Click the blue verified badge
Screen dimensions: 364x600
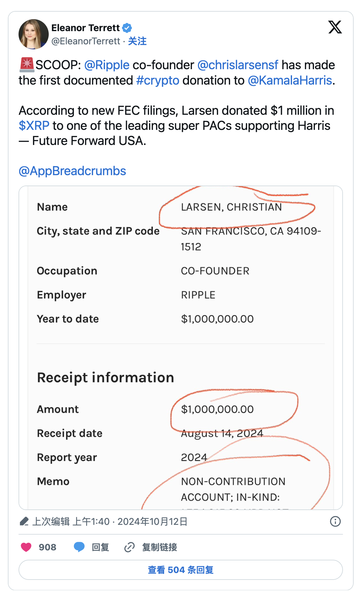[x=127, y=28]
